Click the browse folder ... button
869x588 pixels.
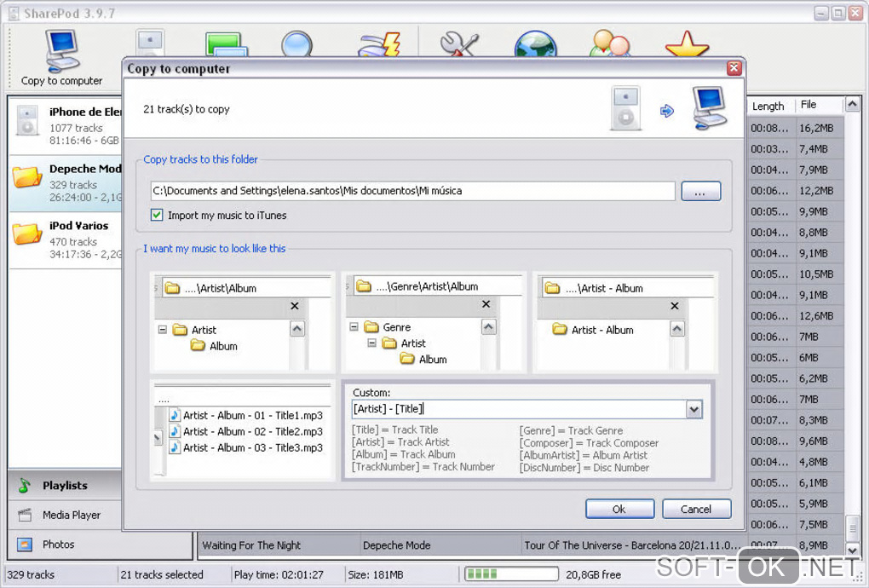700,191
